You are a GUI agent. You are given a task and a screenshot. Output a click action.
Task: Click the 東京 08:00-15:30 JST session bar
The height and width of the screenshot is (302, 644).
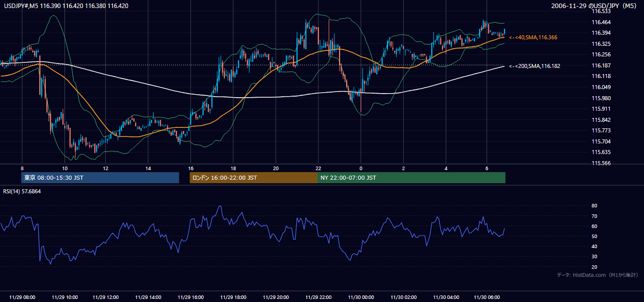pyautogui.click(x=100, y=178)
